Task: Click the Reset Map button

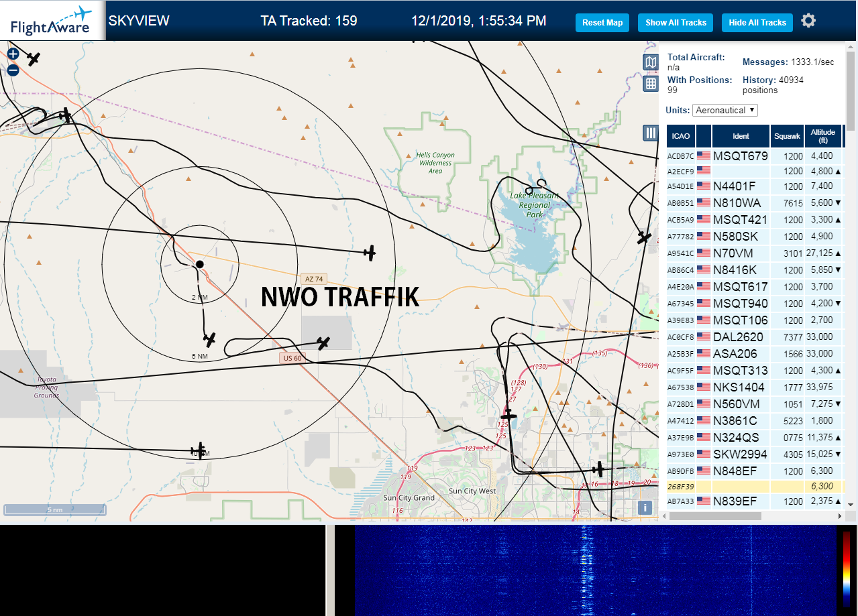Action: point(602,22)
